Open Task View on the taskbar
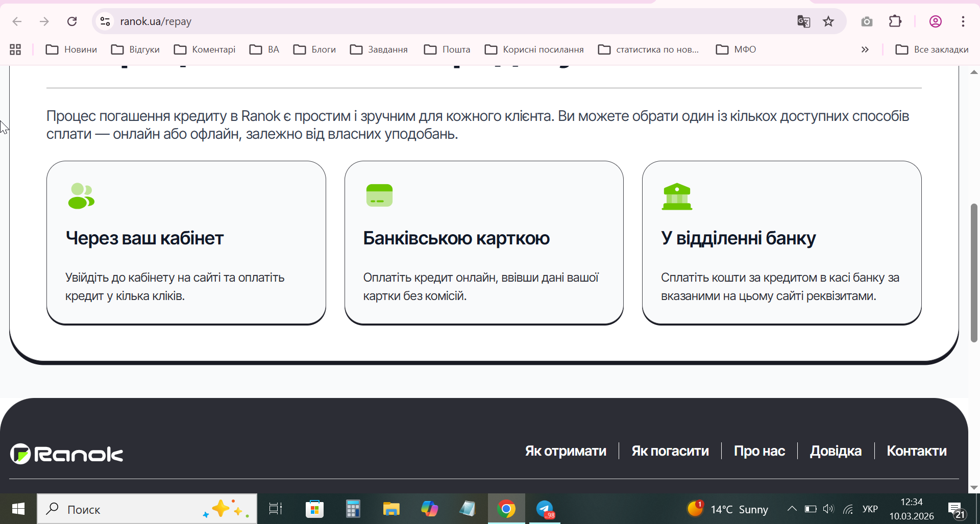 pos(276,509)
